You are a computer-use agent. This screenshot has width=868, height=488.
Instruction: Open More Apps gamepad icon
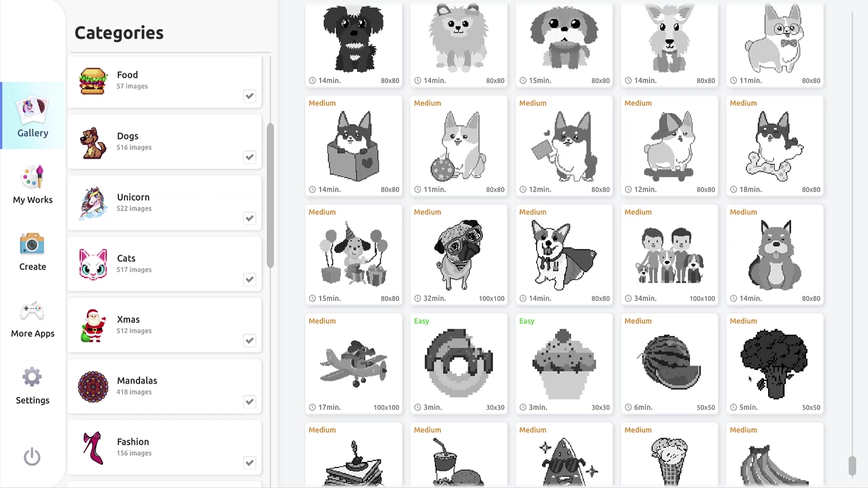[x=32, y=311]
